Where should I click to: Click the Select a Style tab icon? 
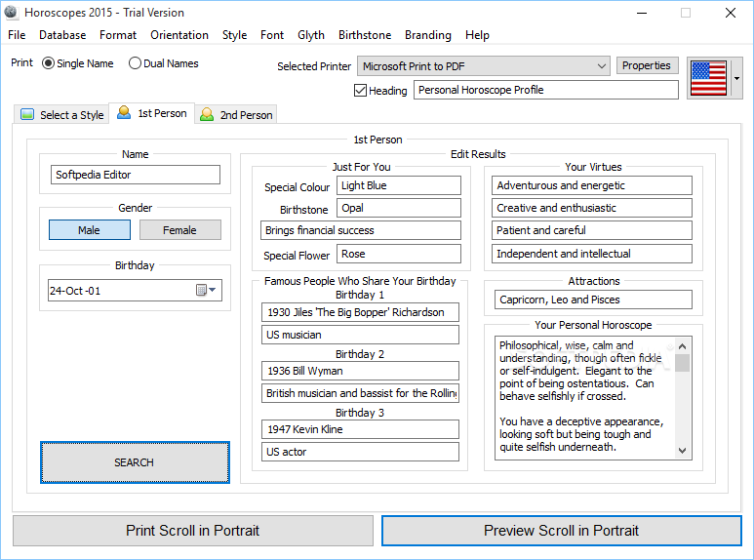pyautogui.click(x=27, y=114)
